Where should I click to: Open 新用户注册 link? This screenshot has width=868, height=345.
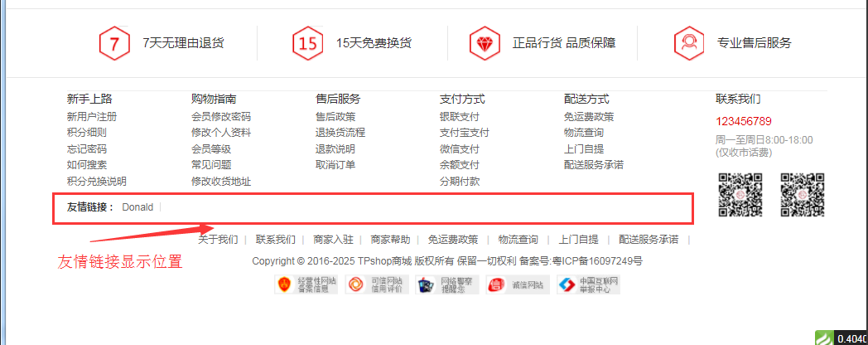92,117
